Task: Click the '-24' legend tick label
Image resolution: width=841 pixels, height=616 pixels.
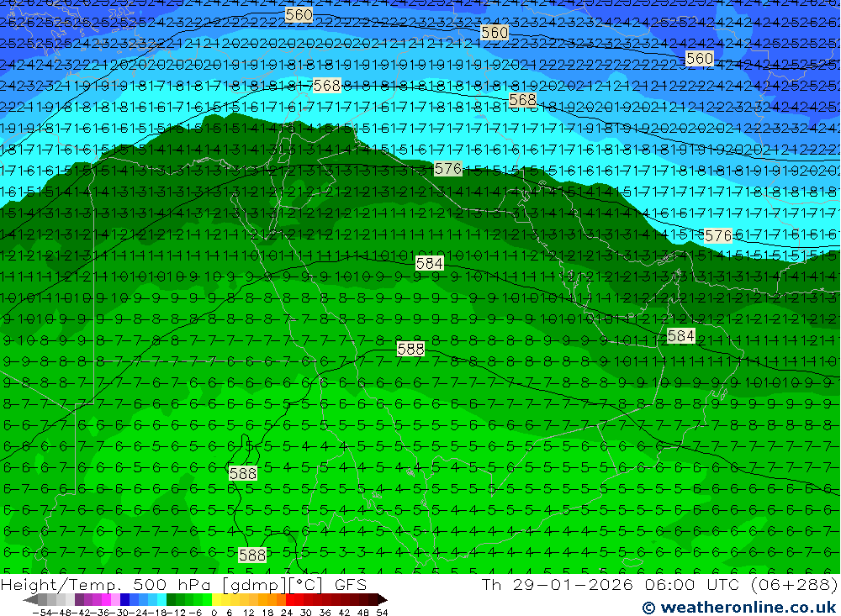Action: point(140,613)
